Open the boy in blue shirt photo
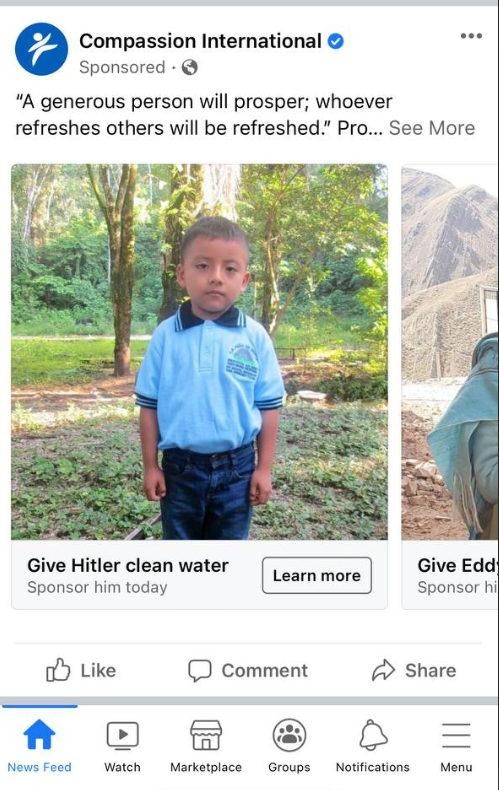This screenshot has height=790, width=499. tap(200, 352)
